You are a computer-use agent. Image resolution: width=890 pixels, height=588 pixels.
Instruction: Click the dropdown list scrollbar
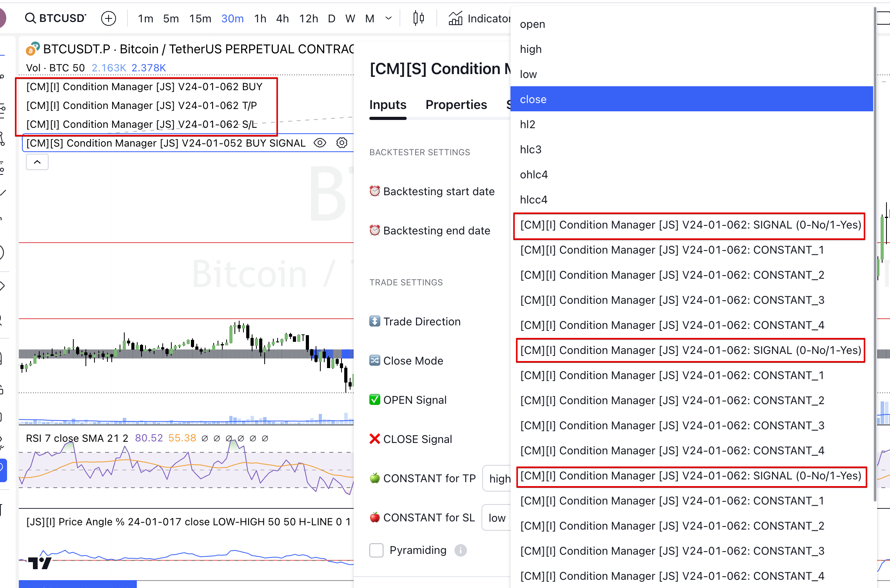(875, 255)
